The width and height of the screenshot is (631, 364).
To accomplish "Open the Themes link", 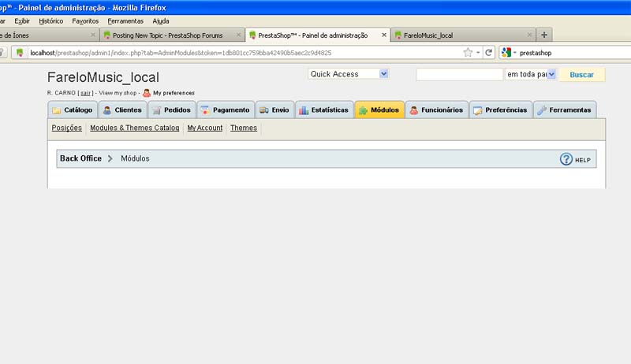I will (x=244, y=128).
